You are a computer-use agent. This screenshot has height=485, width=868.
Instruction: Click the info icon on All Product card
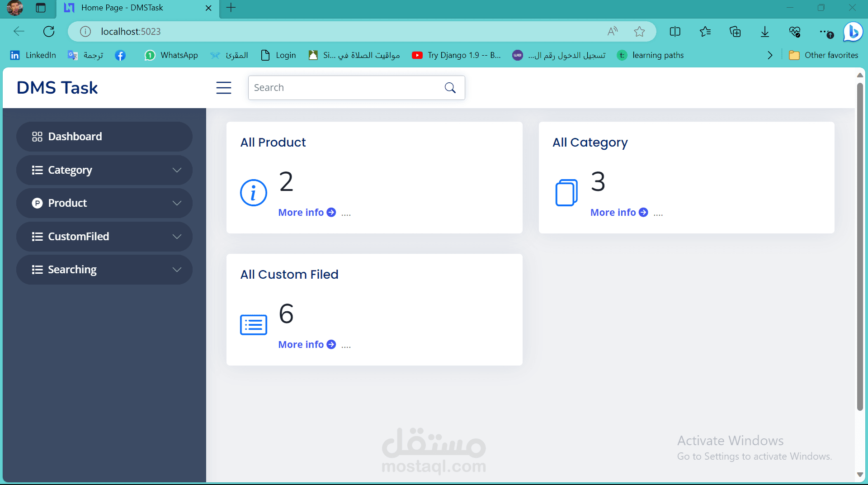coord(253,192)
